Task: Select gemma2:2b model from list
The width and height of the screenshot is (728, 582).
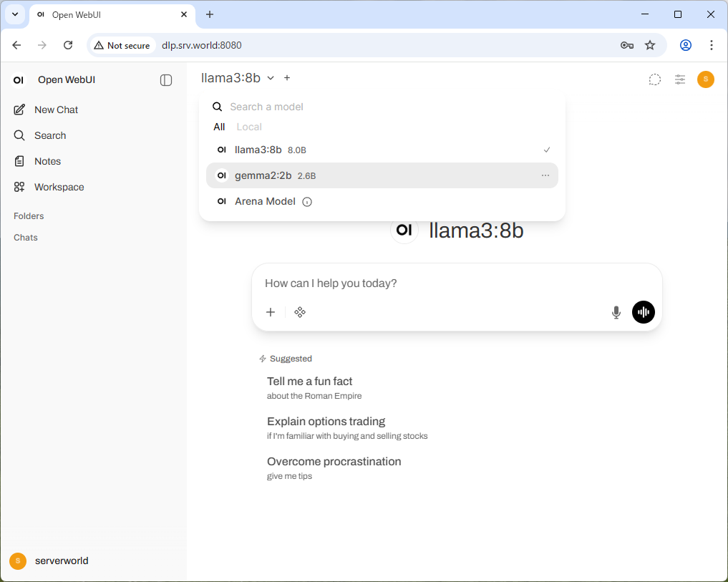Action: 263,175
